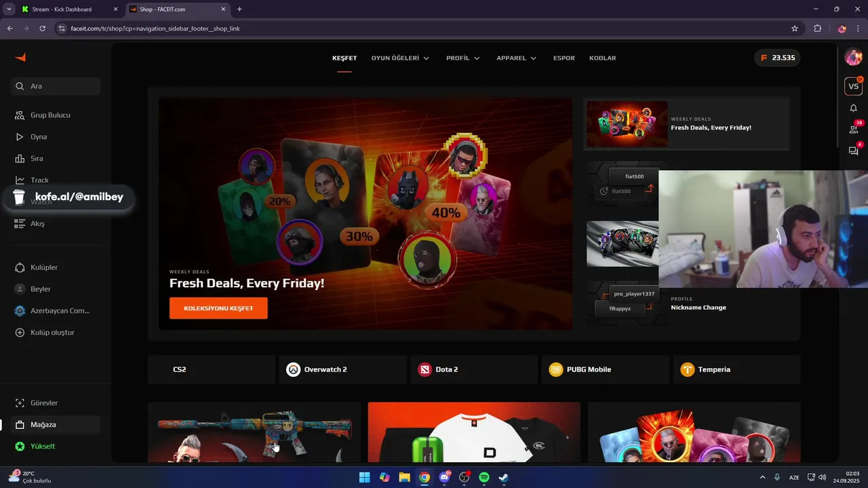Click the fiat500 nickname thumbnail

pos(623,184)
